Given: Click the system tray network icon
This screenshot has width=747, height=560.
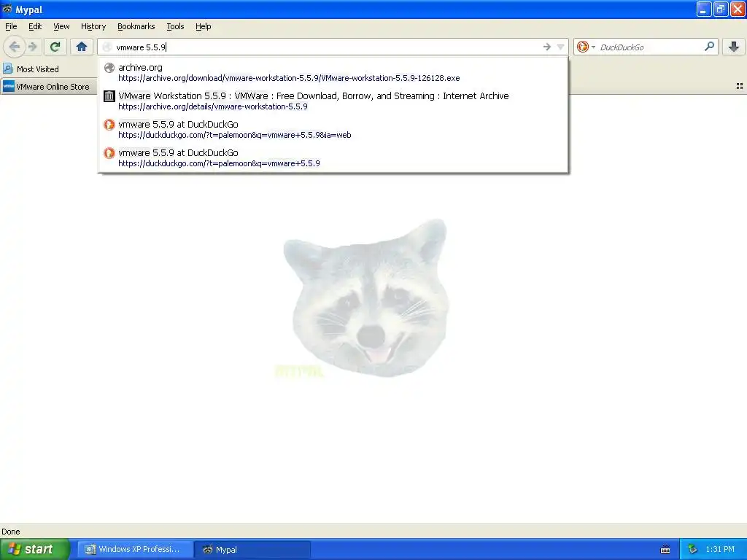Looking at the screenshot, I should pos(692,550).
